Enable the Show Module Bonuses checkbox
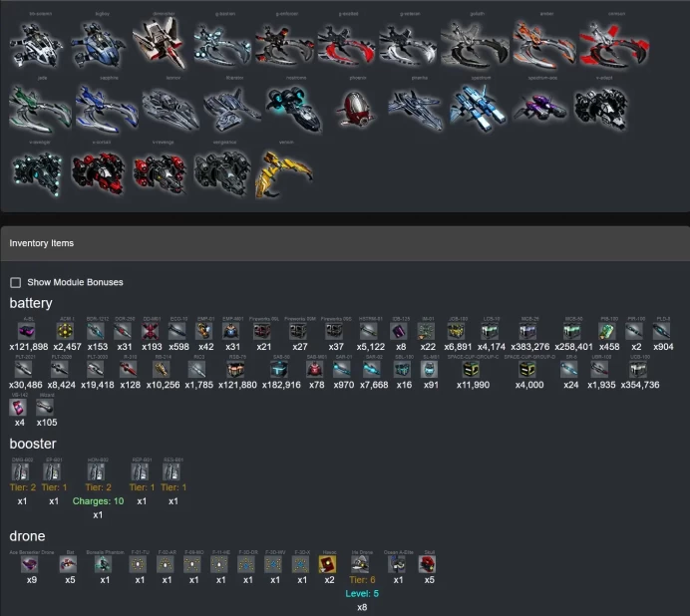 point(15,282)
